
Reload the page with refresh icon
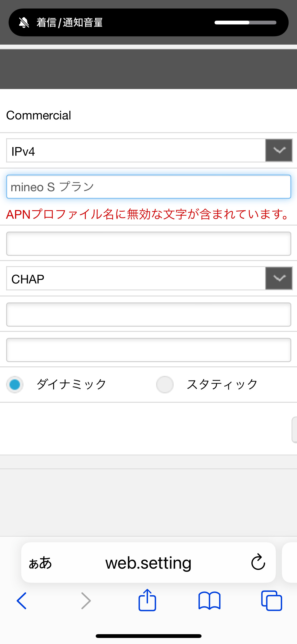click(258, 562)
